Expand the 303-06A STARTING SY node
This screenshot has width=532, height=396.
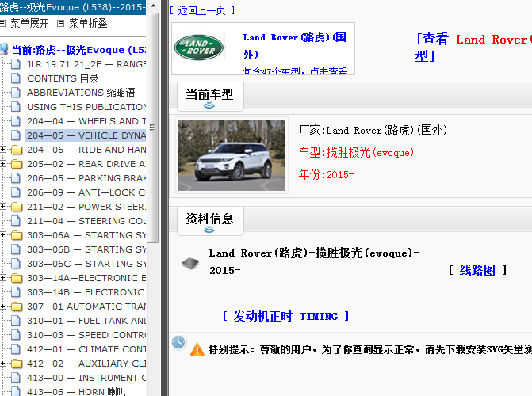click(x=2, y=234)
